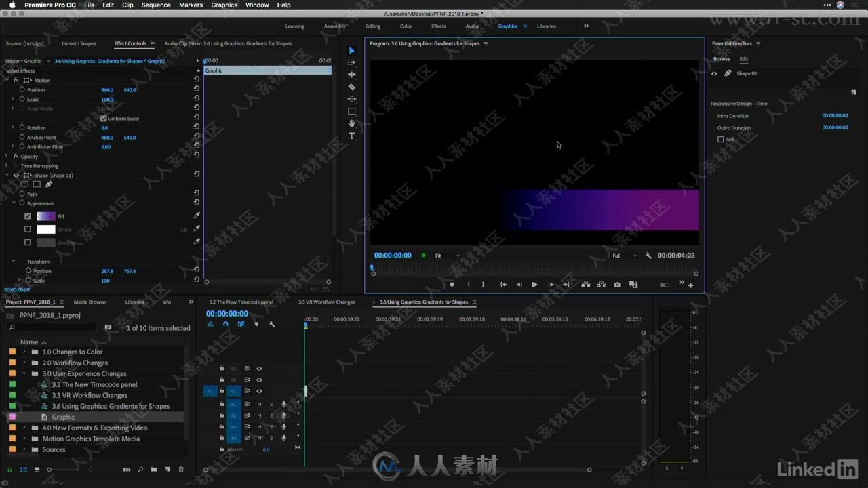Click the white Stroke color swatch
This screenshot has height=488, width=868.
point(46,229)
